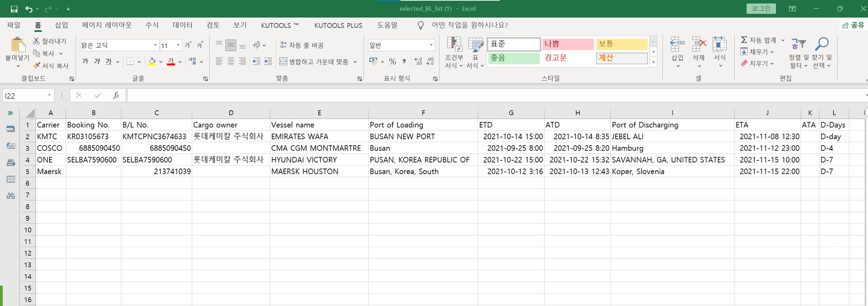Switch to the 페이지 레이아웃 tab
The height and width of the screenshot is (306, 868).
click(x=107, y=25)
